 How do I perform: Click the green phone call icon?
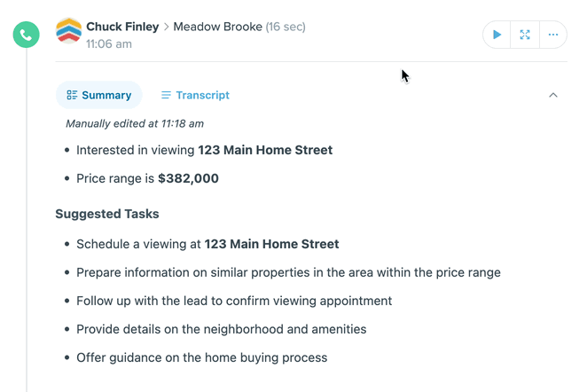click(27, 35)
